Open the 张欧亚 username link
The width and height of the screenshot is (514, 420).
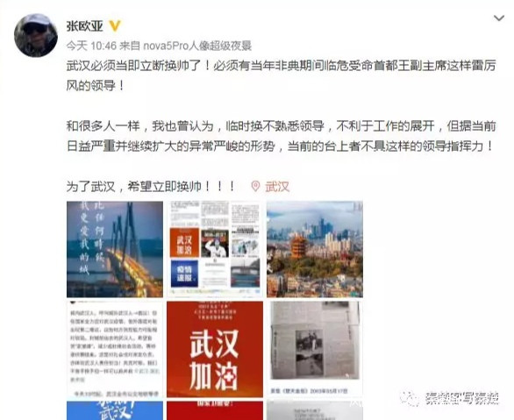(x=84, y=26)
